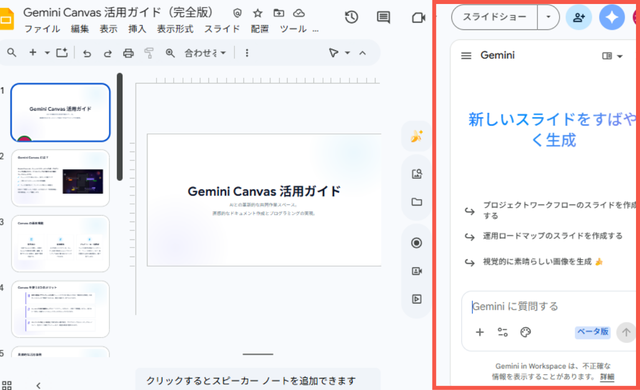Screen dimensions: 640x390
Task: Click the filmstrip vertical scrollbar
Action: [119, 127]
